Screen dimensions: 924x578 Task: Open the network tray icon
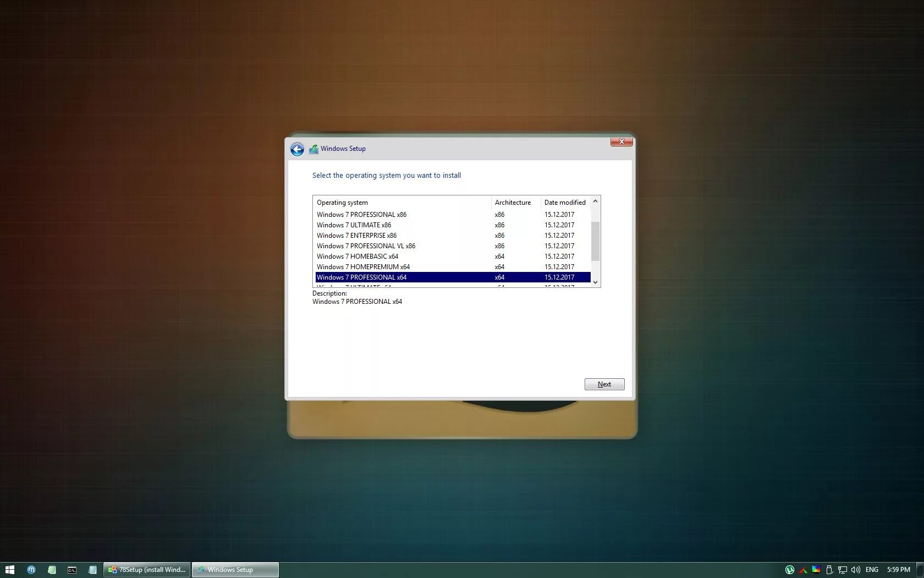coord(843,570)
